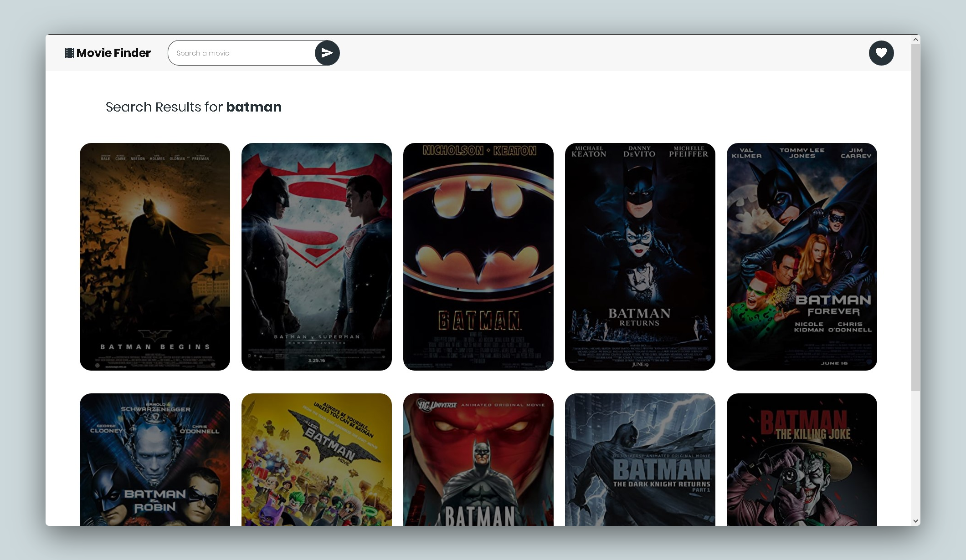Select The Killing Joke poster
The height and width of the screenshot is (560, 966).
tap(802, 460)
